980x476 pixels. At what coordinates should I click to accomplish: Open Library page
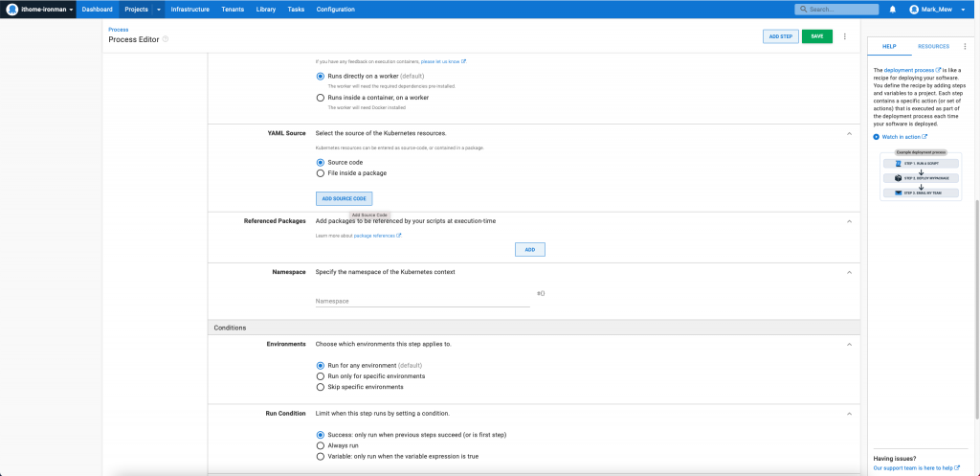[266, 10]
